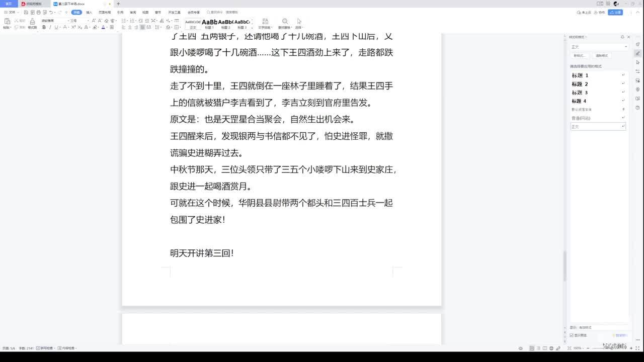This screenshot has height=362, width=644.
Task: Click the help question-mark icon in right sidebar
Action: click(637, 108)
